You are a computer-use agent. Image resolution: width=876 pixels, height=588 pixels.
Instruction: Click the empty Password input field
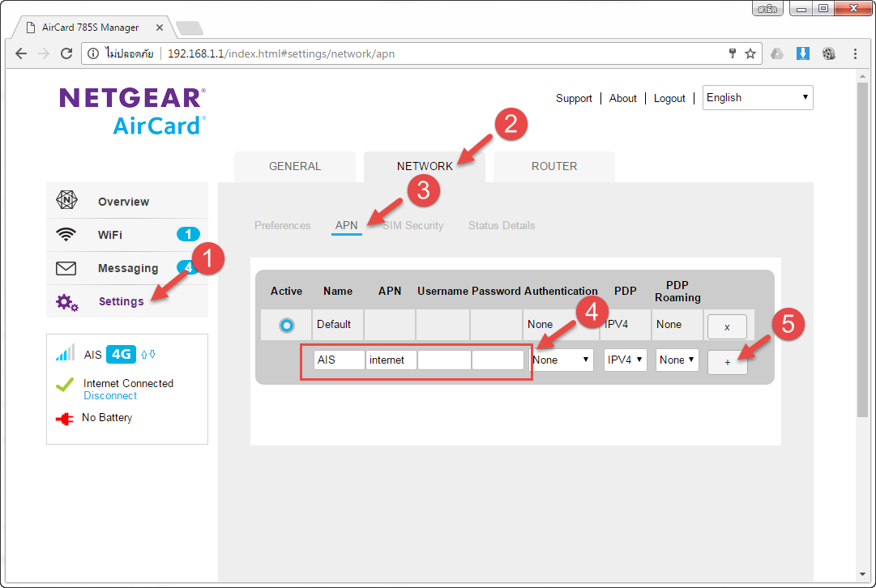(x=498, y=360)
